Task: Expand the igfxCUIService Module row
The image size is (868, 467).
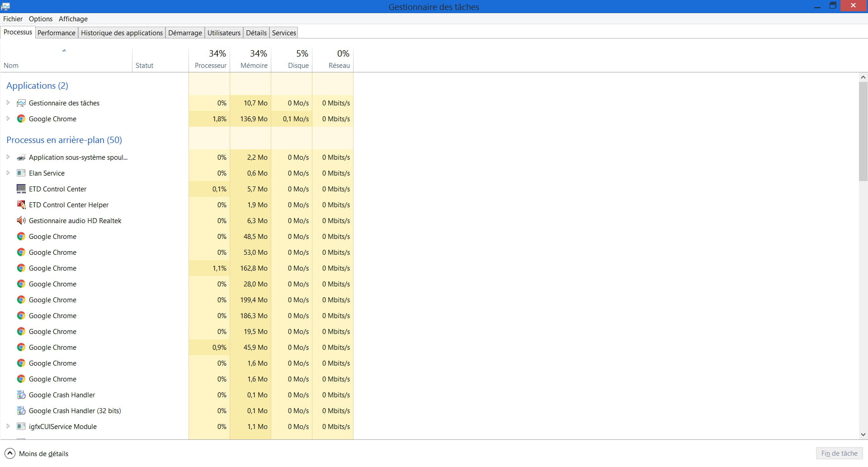Action: coord(8,426)
